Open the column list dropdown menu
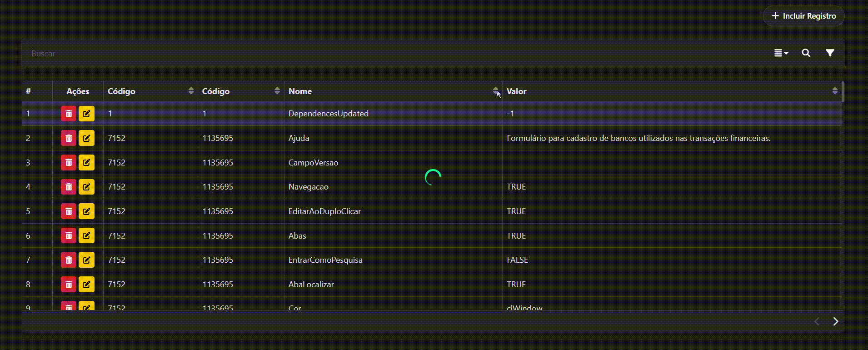The width and height of the screenshot is (868, 350). point(781,53)
